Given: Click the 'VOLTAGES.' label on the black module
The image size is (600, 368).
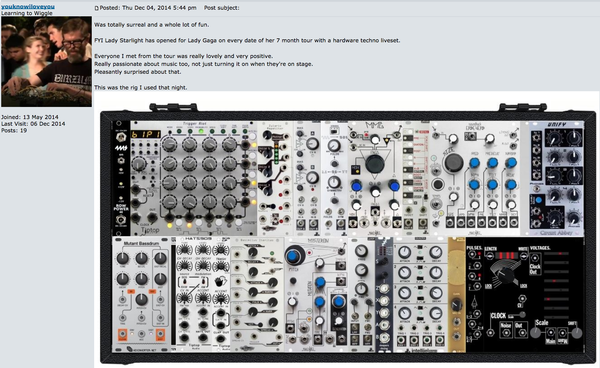Looking at the screenshot, I should pos(540,248).
